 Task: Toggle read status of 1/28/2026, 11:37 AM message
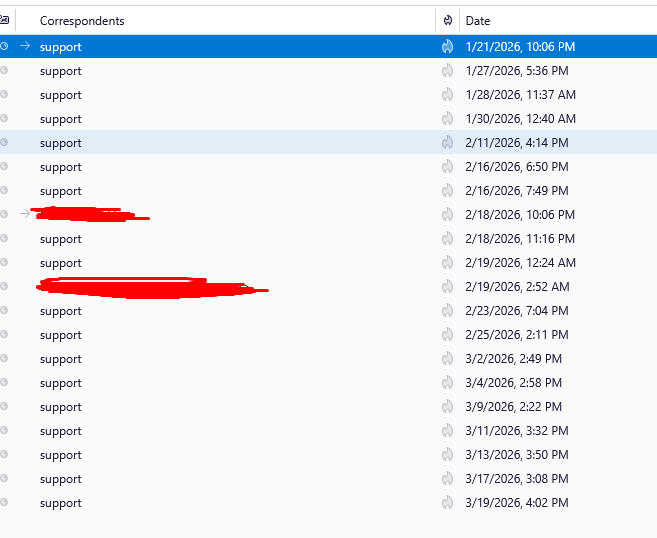[x=4, y=94]
